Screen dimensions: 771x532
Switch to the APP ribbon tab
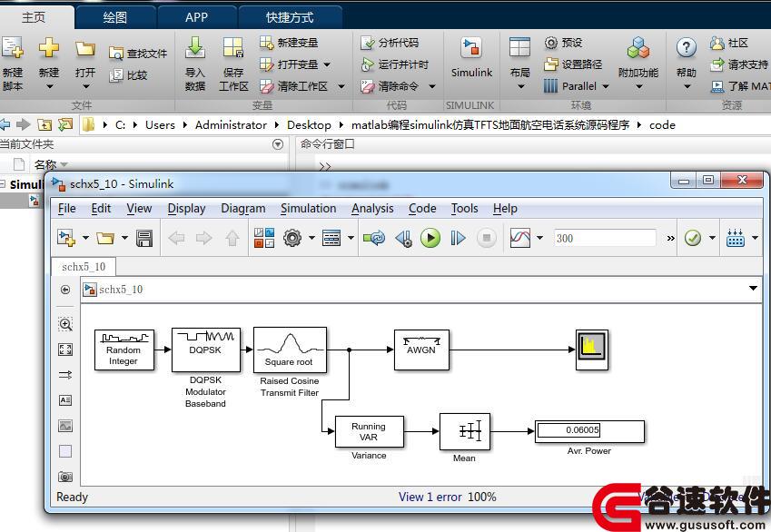[x=197, y=17]
